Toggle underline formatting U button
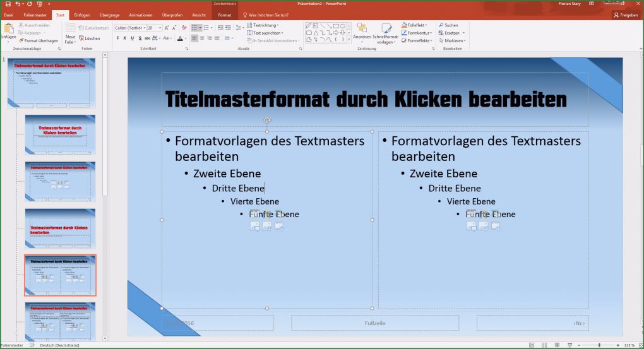644x349 pixels. click(x=133, y=38)
